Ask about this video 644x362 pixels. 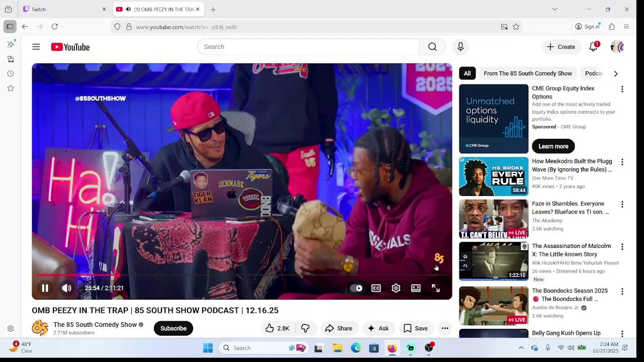coord(378,328)
